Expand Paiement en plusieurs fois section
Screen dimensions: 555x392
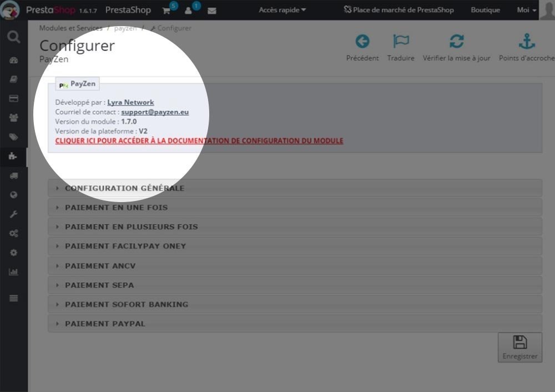coord(295,227)
